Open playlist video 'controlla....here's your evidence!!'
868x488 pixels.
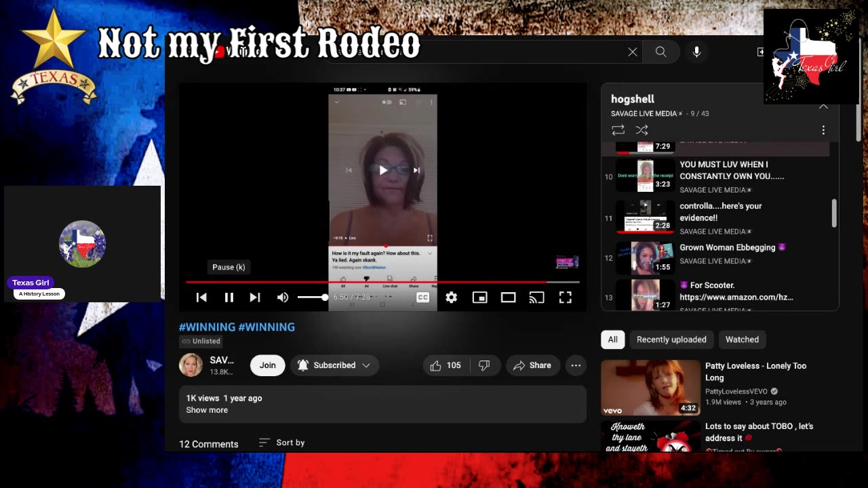pos(721,211)
